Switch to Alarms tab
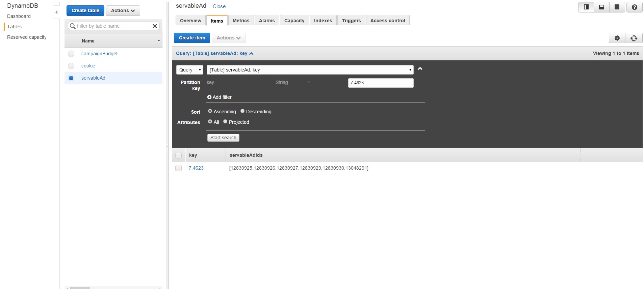 click(x=267, y=21)
